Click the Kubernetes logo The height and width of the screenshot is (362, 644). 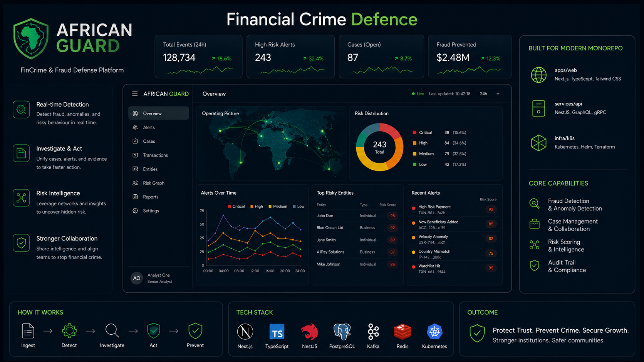[x=434, y=332]
